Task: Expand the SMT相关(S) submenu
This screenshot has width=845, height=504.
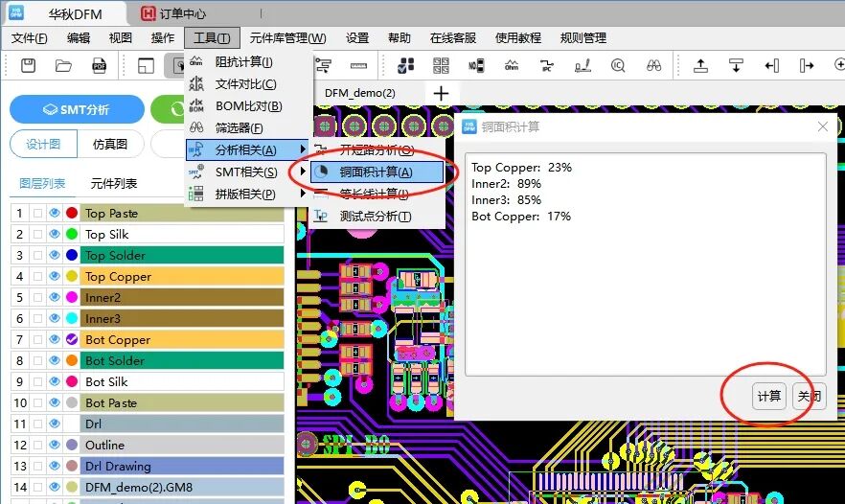Action: [246, 172]
